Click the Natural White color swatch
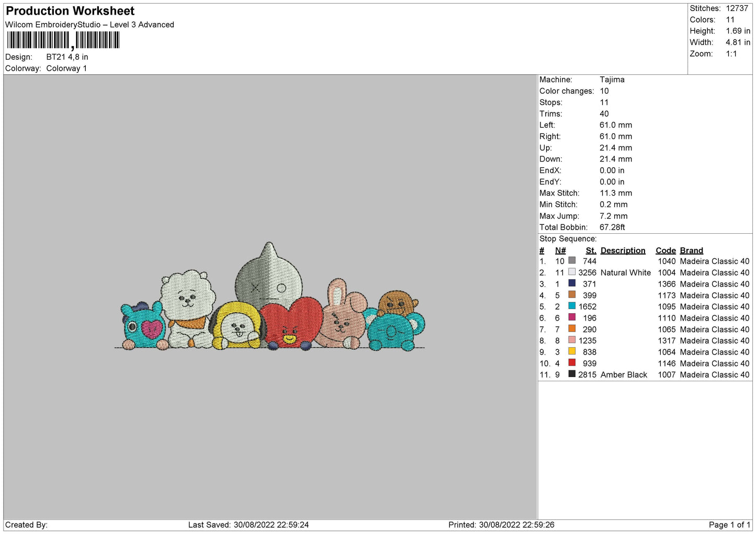Viewport: 756px width, 534px height. coord(572,272)
